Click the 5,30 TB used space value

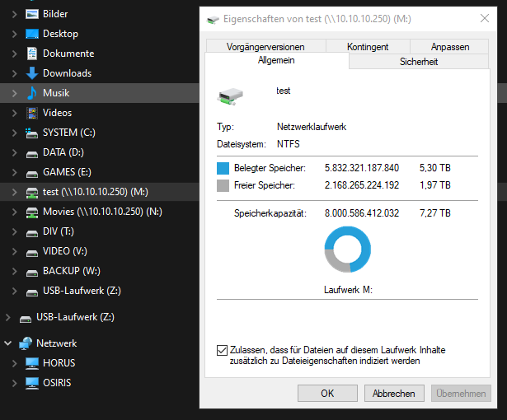[435, 168]
